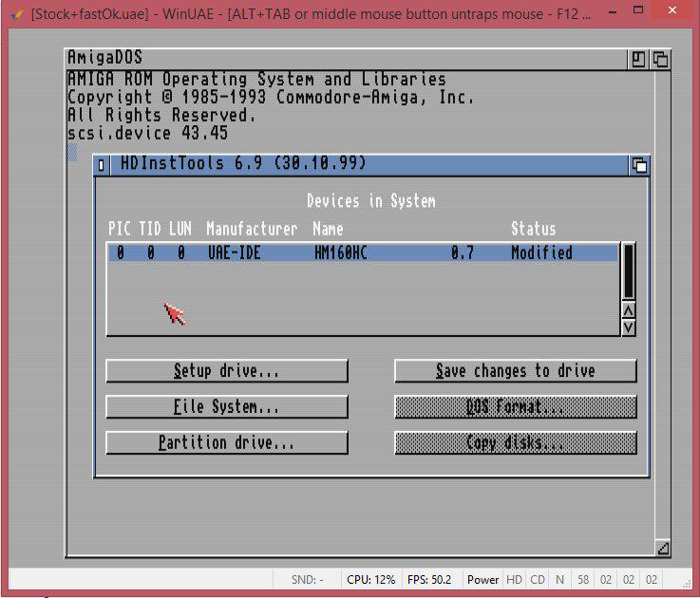
Task: Select the UAE-IDE HM160HC device row
Action: (x=363, y=253)
